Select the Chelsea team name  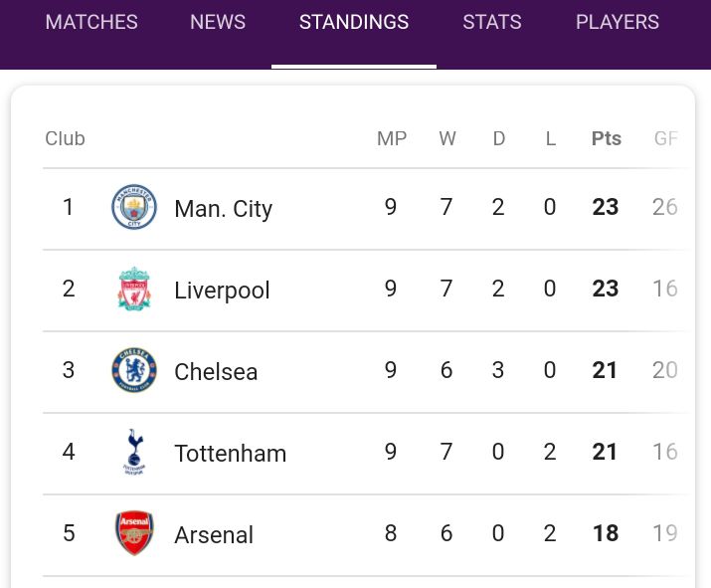coord(216,372)
